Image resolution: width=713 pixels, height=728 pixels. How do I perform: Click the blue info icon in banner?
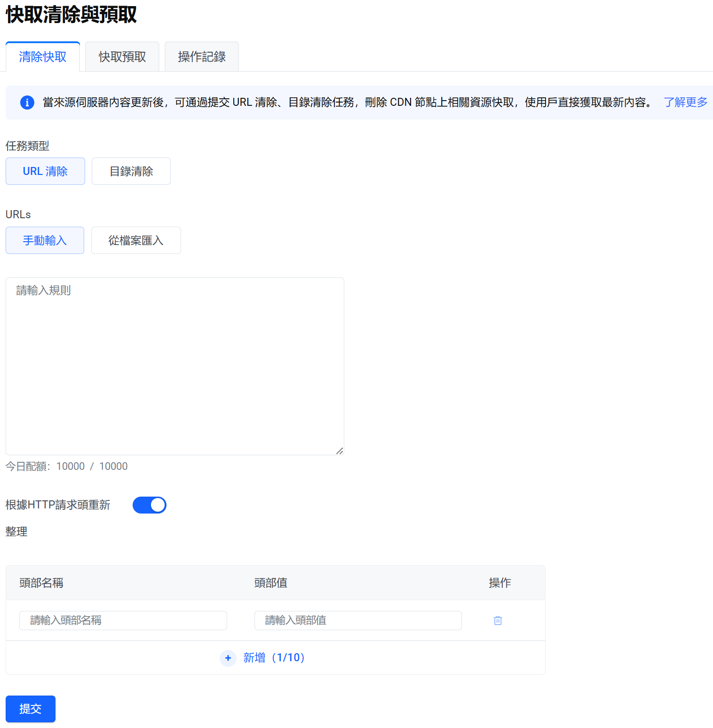coord(27,102)
